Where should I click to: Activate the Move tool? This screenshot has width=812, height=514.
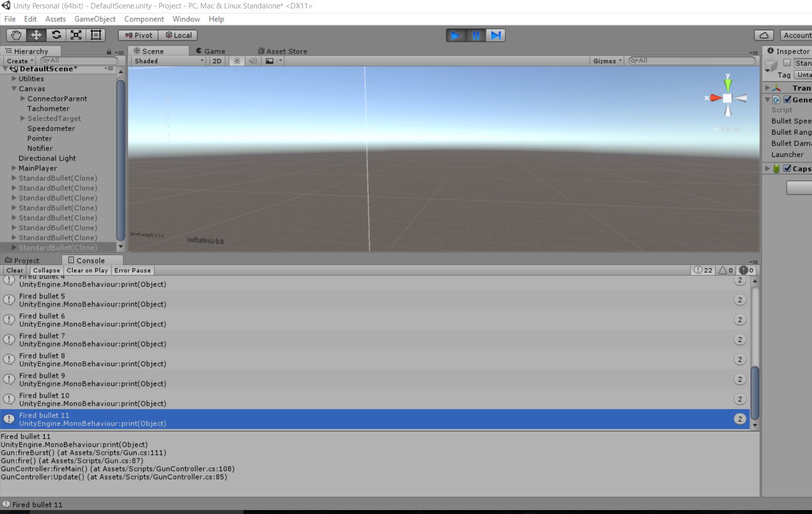(x=35, y=35)
